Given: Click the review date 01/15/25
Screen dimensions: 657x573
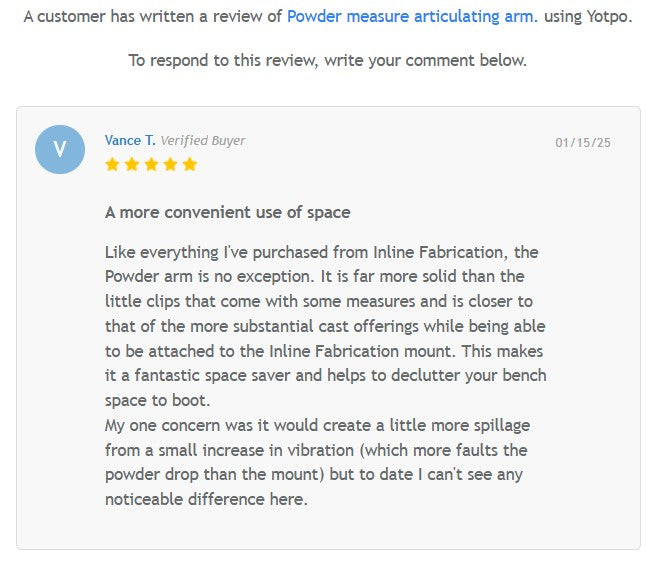Looking at the screenshot, I should 582,143.
